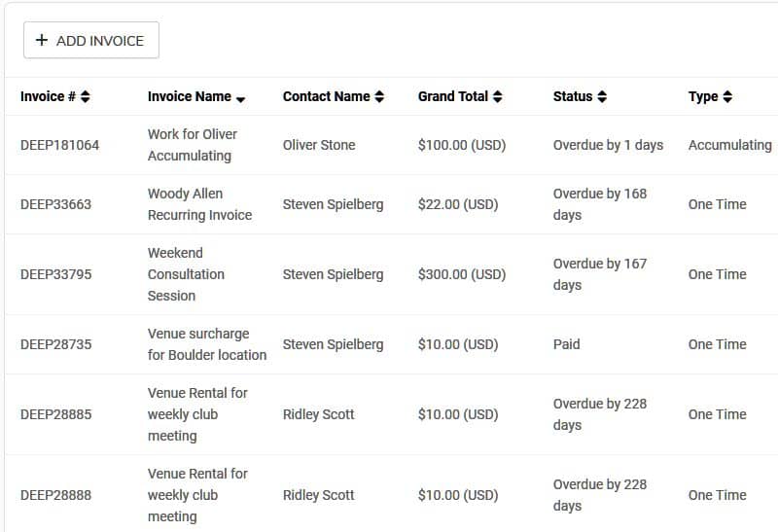The height and width of the screenshot is (532, 778).
Task: Click the ADD INVOICE button
Action: [x=91, y=40]
